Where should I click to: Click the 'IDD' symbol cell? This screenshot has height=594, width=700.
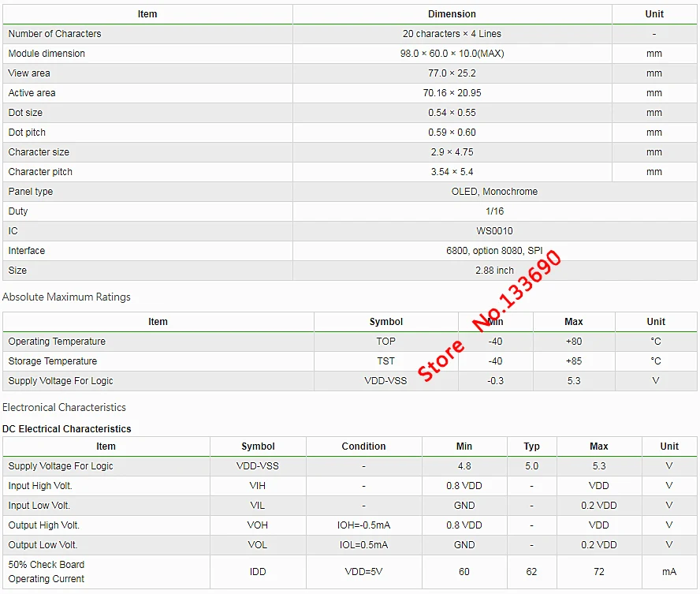(258, 572)
